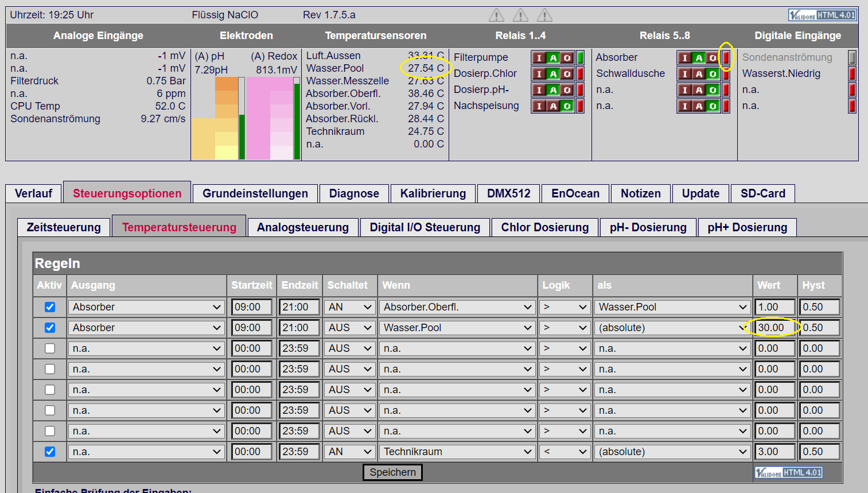Switch Dosierp.Chlor relay to I

tap(539, 73)
